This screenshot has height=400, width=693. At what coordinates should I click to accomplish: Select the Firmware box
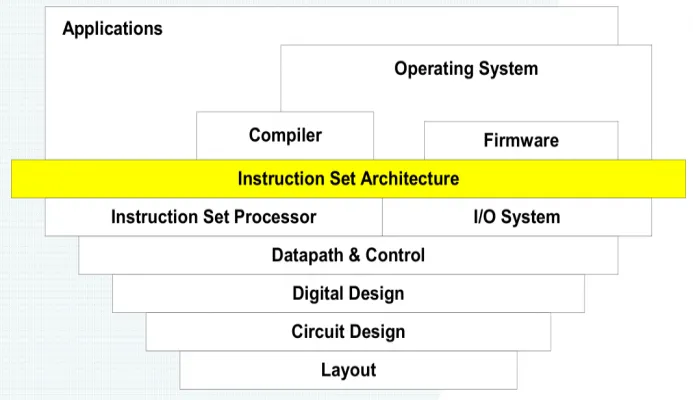click(x=521, y=141)
